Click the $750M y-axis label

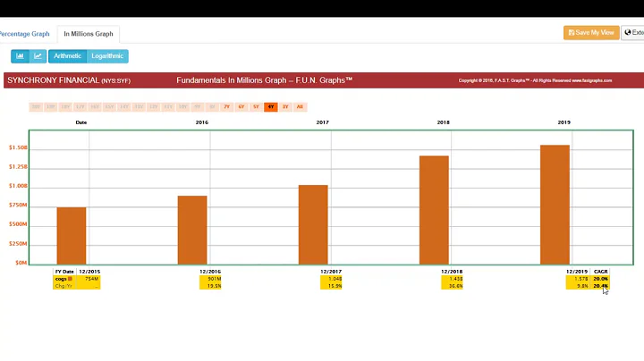(18, 206)
